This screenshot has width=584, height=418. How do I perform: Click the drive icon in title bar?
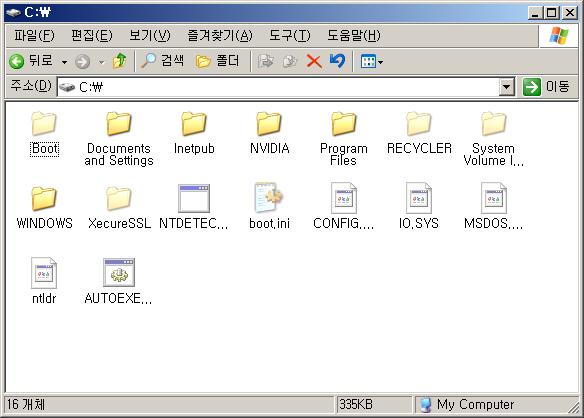[13, 13]
